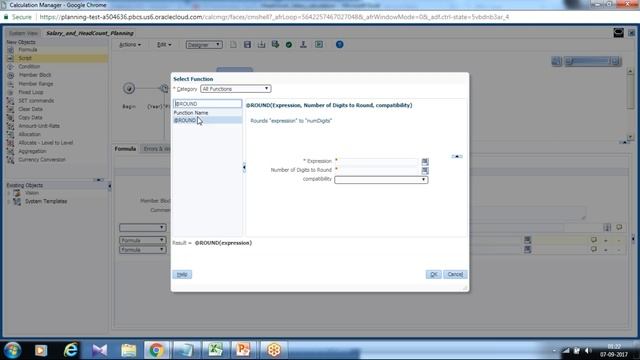This screenshot has height=360, width=640.
Task: Collapse the parameters section arrow in dialog
Action: click(x=457, y=156)
